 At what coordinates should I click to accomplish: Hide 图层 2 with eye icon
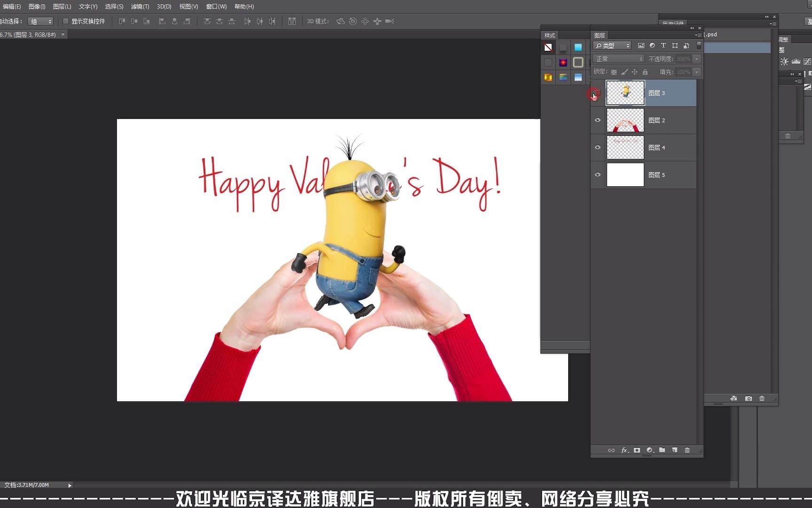click(598, 120)
